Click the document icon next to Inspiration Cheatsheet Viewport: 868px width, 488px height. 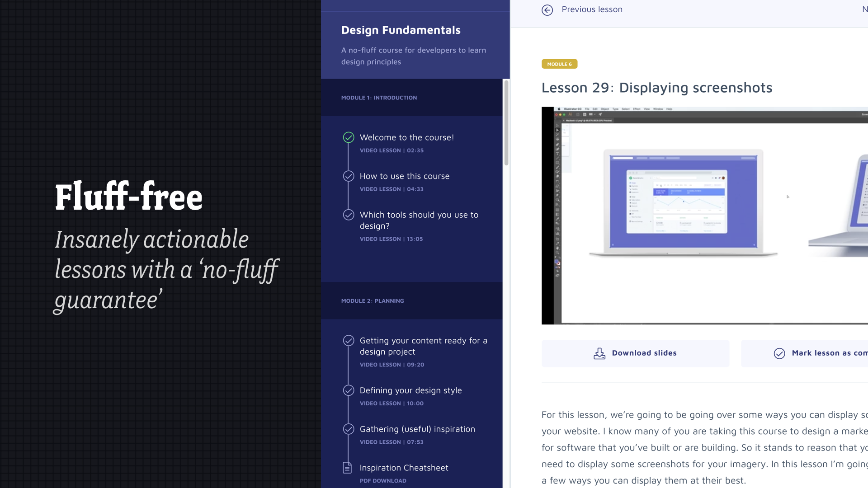[x=348, y=468]
